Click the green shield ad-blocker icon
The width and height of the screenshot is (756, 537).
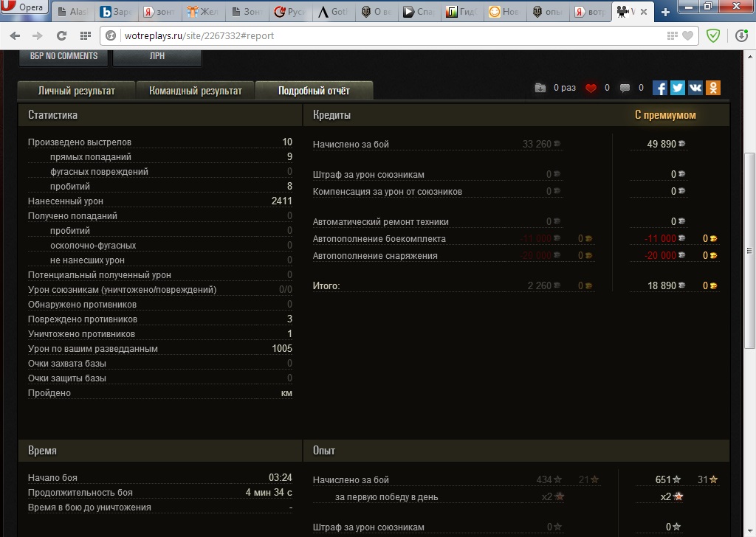[713, 35]
